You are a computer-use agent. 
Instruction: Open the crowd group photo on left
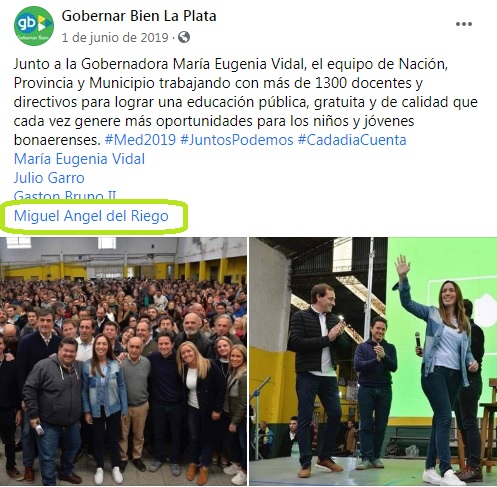tap(123, 361)
